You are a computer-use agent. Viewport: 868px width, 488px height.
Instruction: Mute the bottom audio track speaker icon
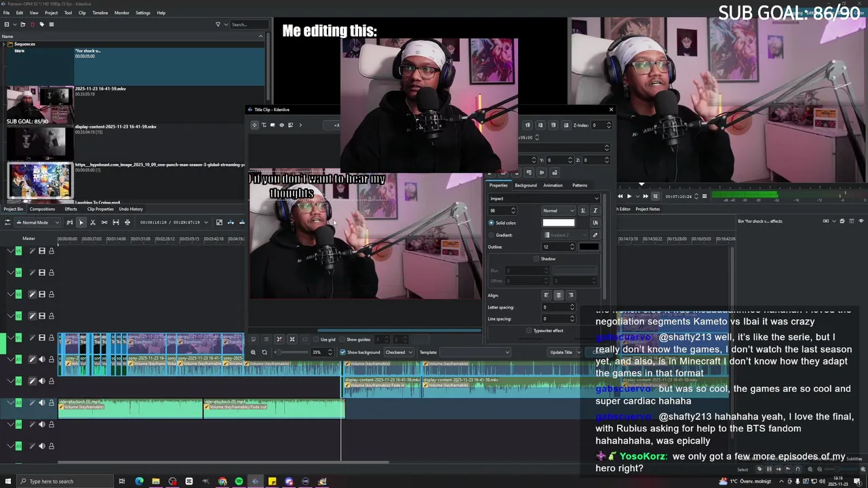pos(41,446)
